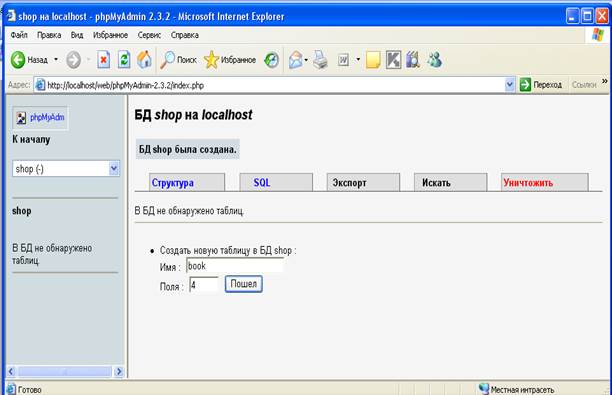612x395 pixels.
Task: Click the К началу link
Action: coord(31,139)
